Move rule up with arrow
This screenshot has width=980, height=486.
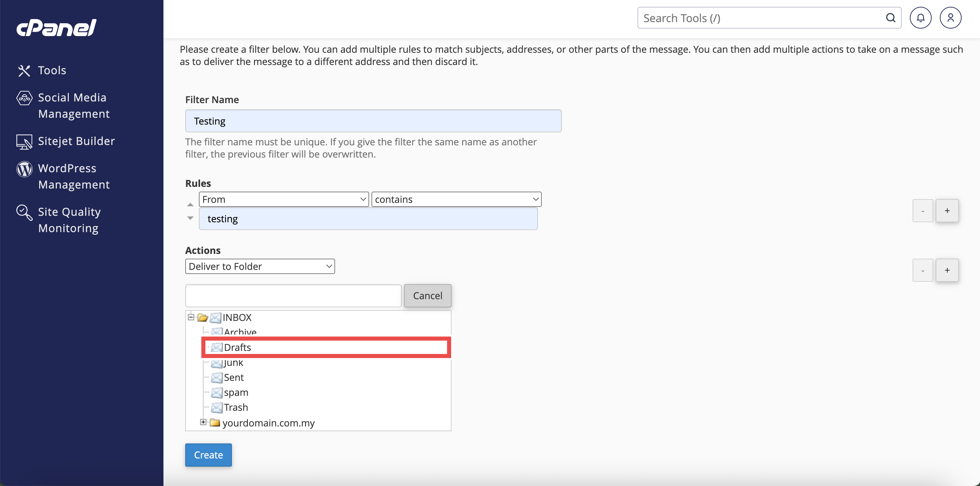point(190,205)
